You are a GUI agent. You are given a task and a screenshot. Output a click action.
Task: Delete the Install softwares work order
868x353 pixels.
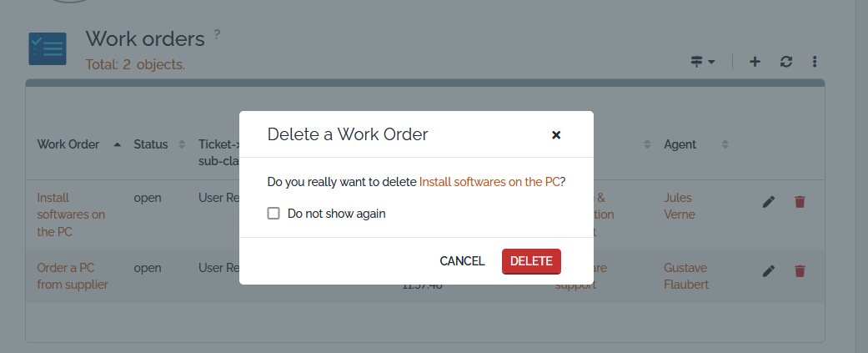pyautogui.click(x=800, y=201)
